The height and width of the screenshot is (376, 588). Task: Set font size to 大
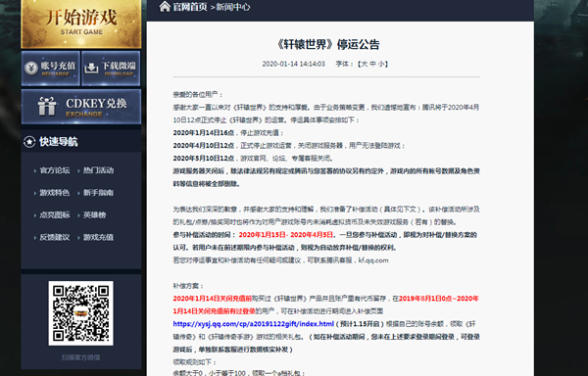click(364, 64)
